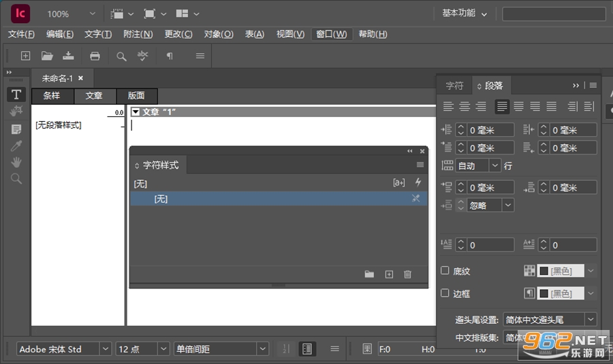
Task: Click the align right paragraph icon
Action: pyautogui.click(x=481, y=106)
